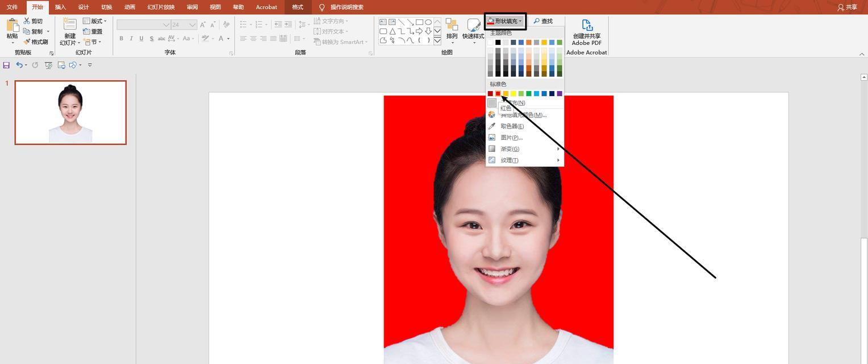Switch to the Design (设计) tab

[x=84, y=7]
